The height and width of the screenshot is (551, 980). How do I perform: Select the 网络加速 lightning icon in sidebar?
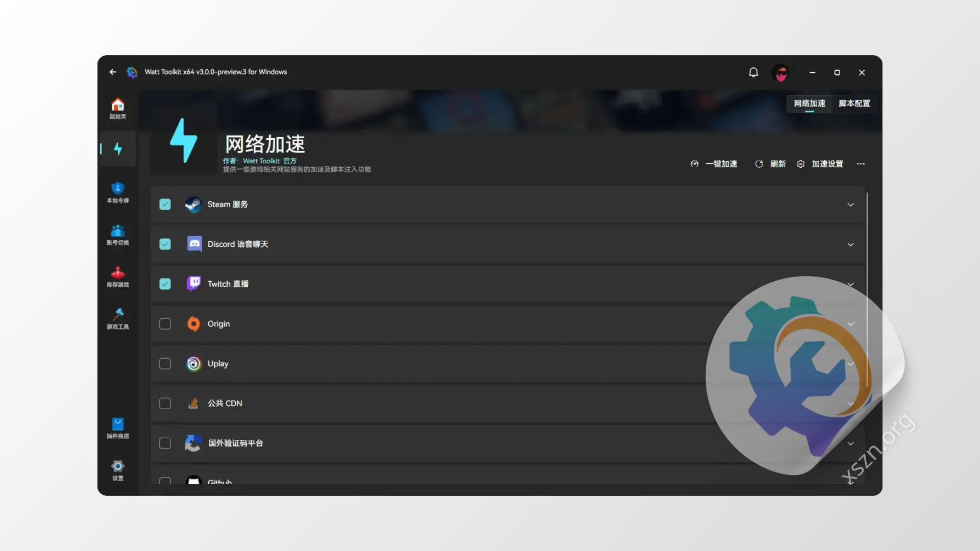[x=118, y=149]
